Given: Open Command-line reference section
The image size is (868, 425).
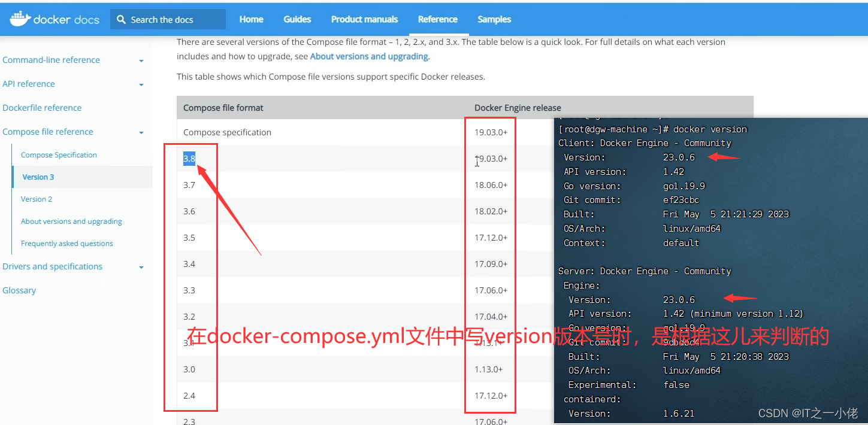Looking at the screenshot, I should tap(51, 60).
